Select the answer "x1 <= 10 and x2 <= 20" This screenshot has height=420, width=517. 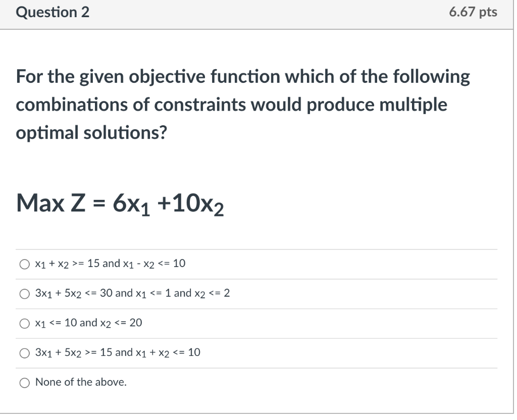point(24,323)
